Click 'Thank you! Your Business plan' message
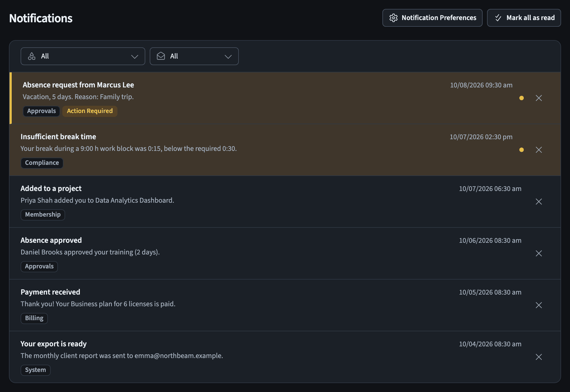The width and height of the screenshot is (570, 392). (98, 304)
